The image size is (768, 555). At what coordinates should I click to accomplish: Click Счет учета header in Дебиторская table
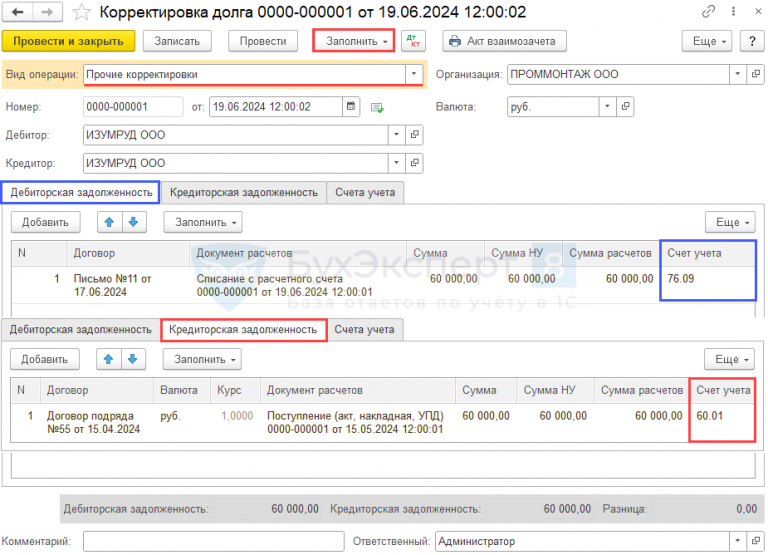click(x=708, y=253)
